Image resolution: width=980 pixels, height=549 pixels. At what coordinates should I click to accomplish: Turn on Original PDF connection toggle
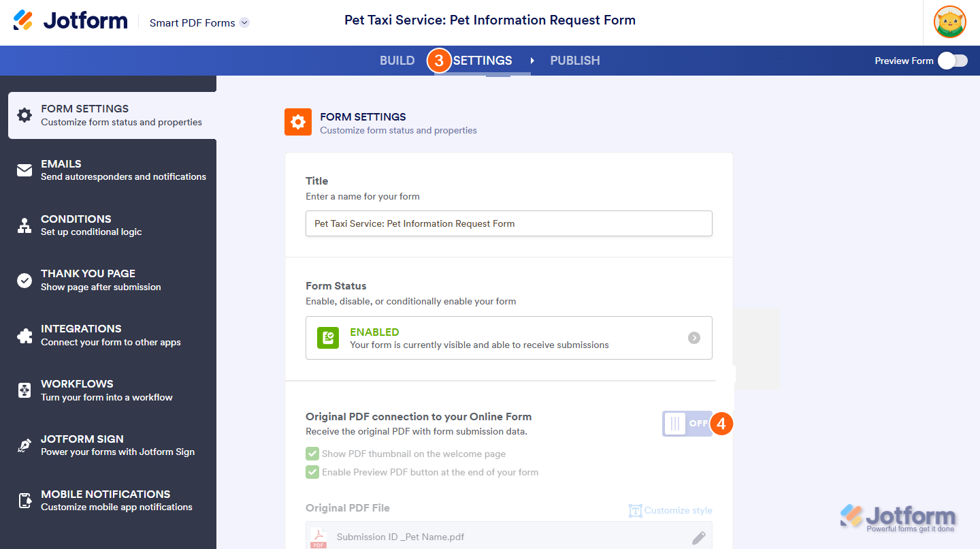[x=687, y=424]
